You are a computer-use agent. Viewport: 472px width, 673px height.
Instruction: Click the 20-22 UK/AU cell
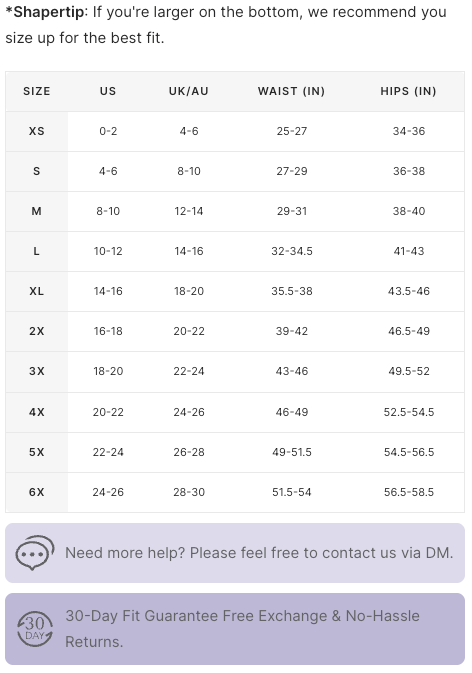tap(189, 331)
